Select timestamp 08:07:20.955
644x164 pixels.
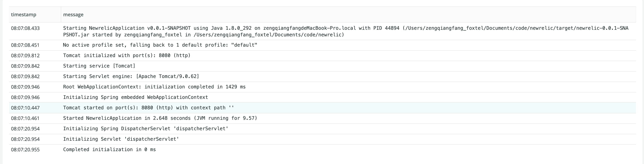[x=25, y=150]
